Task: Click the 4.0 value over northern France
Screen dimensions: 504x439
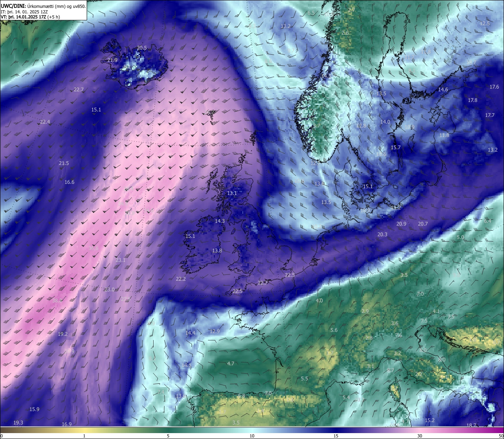Action: (x=319, y=300)
